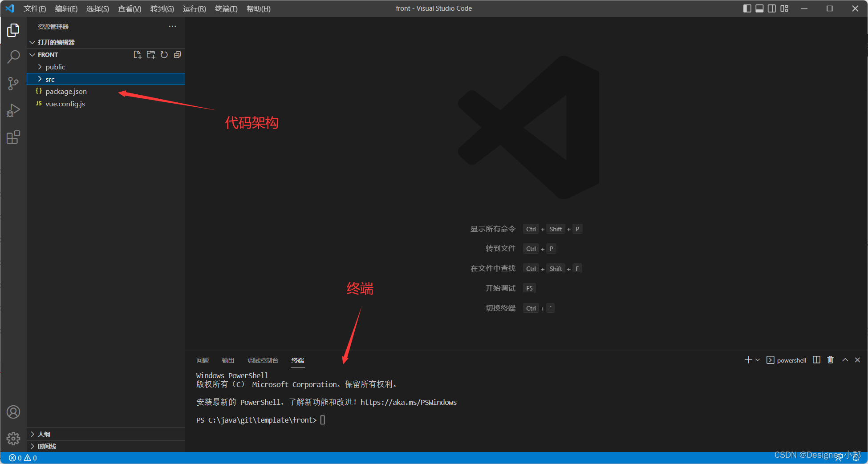The height and width of the screenshot is (464, 868).
Task: Toggle secondary side bar visibility
Action: [x=772, y=8]
